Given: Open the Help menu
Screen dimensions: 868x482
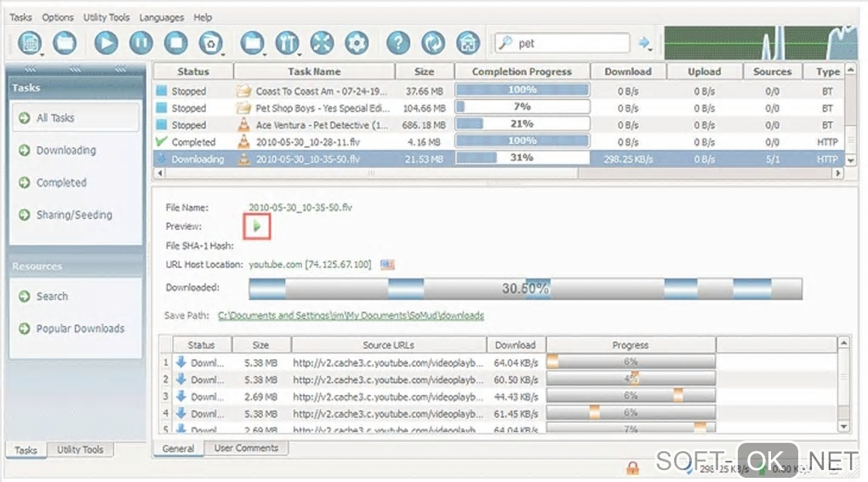Looking at the screenshot, I should [203, 17].
